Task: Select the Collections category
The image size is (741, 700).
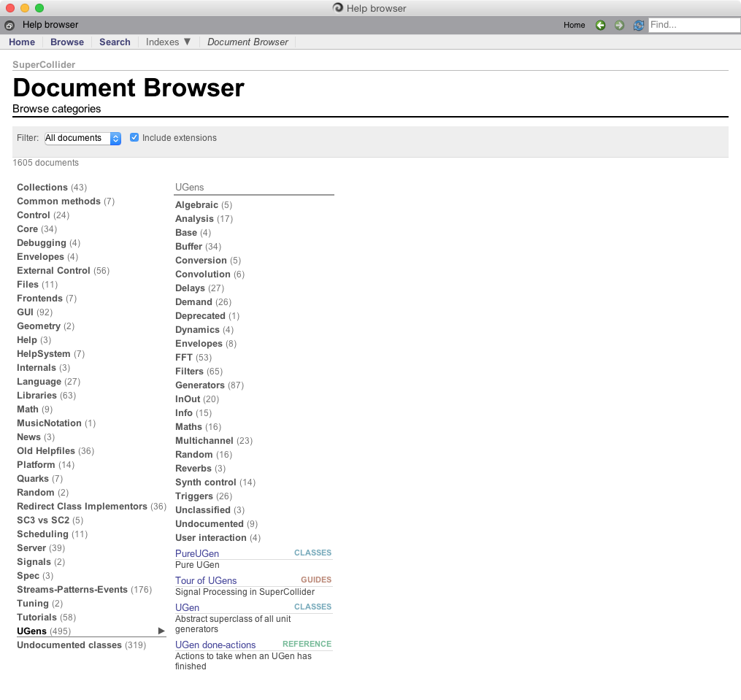Action: [x=52, y=187]
